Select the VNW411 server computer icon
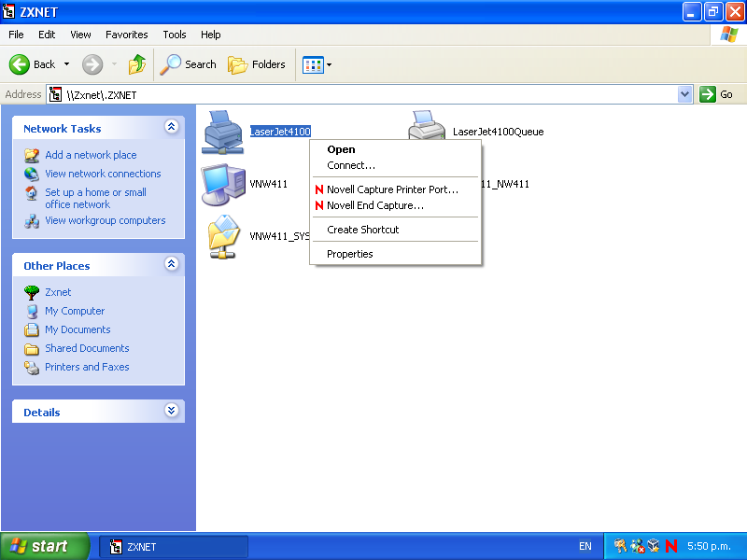This screenshot has height=560, width=747. 223,185
